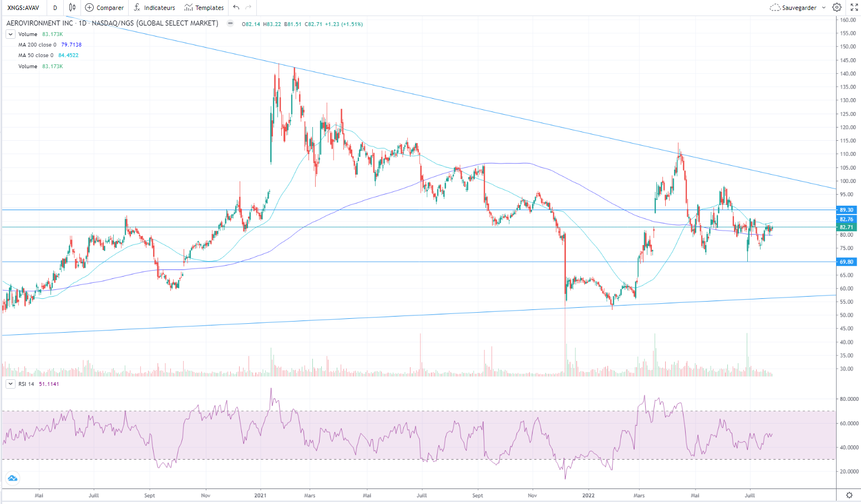Click the undo arrow icon
This screenshot has width=861, height=504.
pos(236,8)
